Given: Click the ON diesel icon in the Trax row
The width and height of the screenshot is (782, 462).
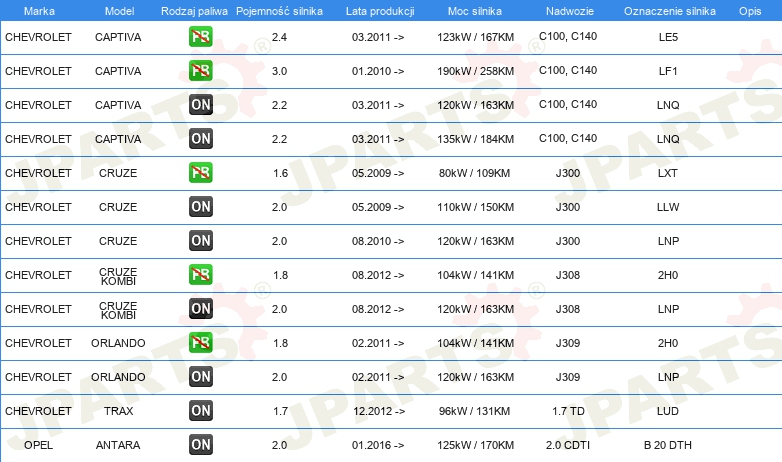Looking at the screenshot, I should 200,411.
